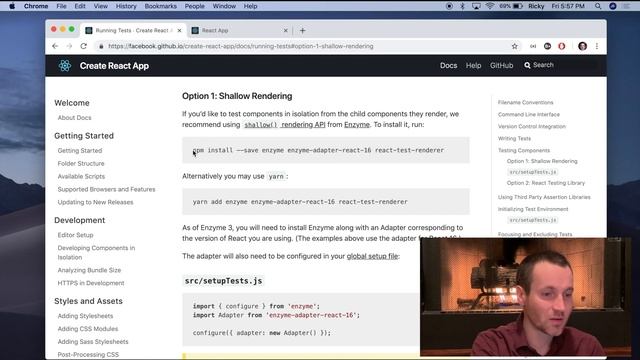Click the AirPlay display icon in menu bar
The image size is (640, 360).
tap(476, 6)
